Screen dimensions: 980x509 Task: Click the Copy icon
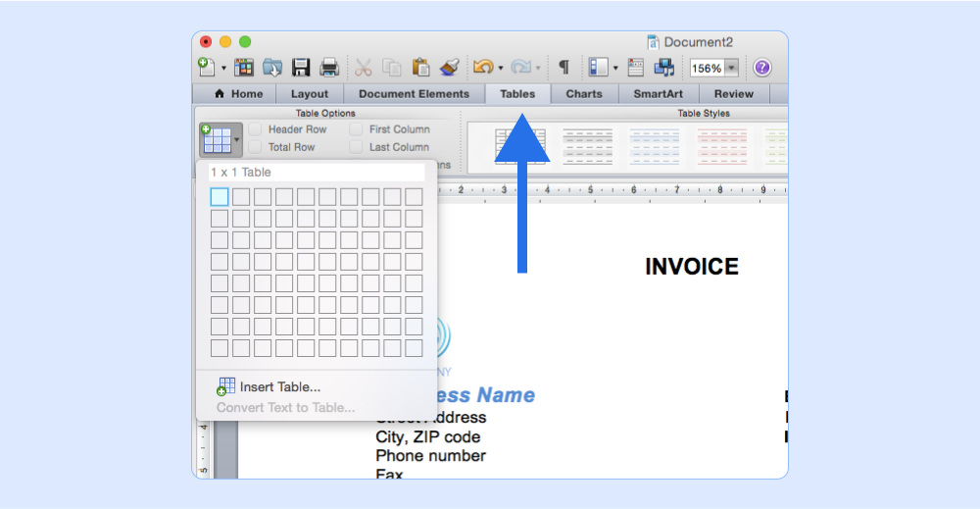(392, 67)
